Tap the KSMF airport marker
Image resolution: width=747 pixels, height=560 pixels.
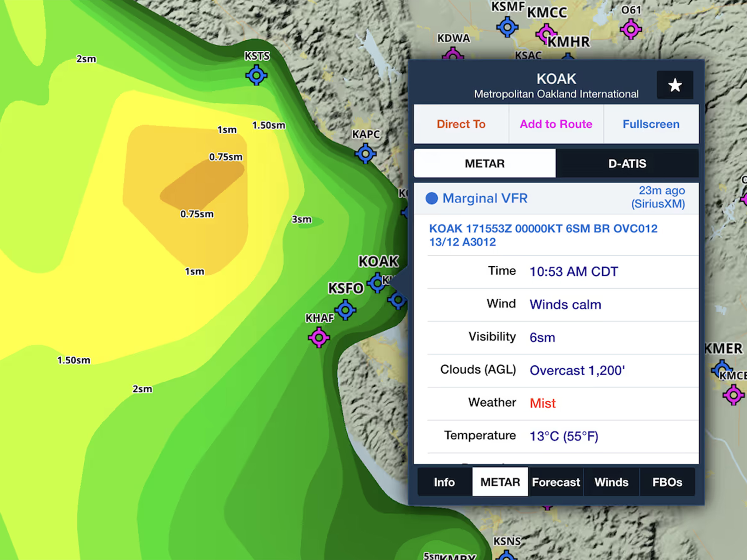(x=507, y=27)
